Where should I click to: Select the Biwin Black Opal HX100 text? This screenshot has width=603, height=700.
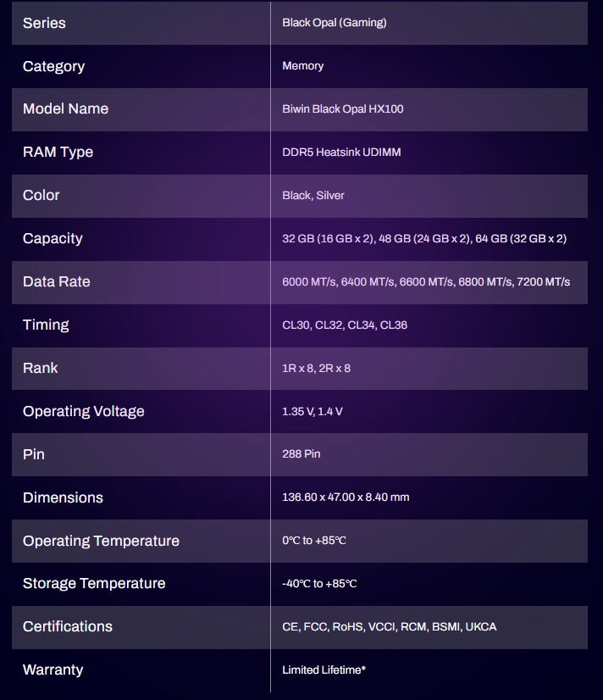point(342,109)
